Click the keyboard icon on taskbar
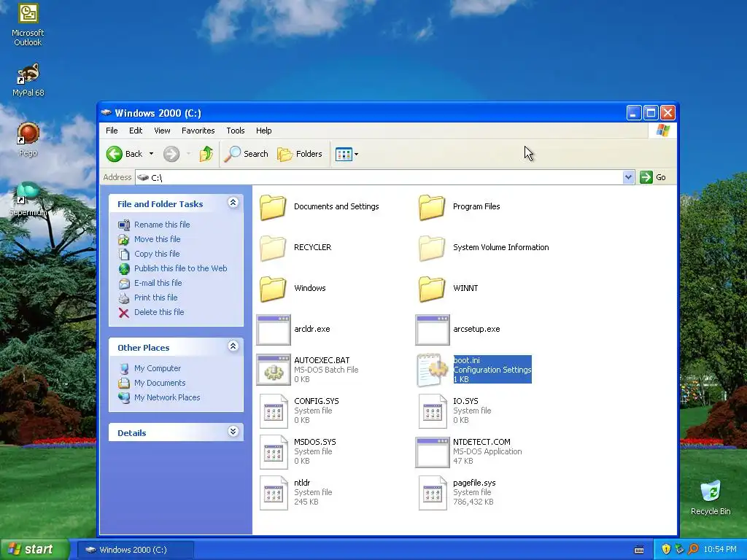This screenshot has height=560, width=747. click(x=639, y=550)
